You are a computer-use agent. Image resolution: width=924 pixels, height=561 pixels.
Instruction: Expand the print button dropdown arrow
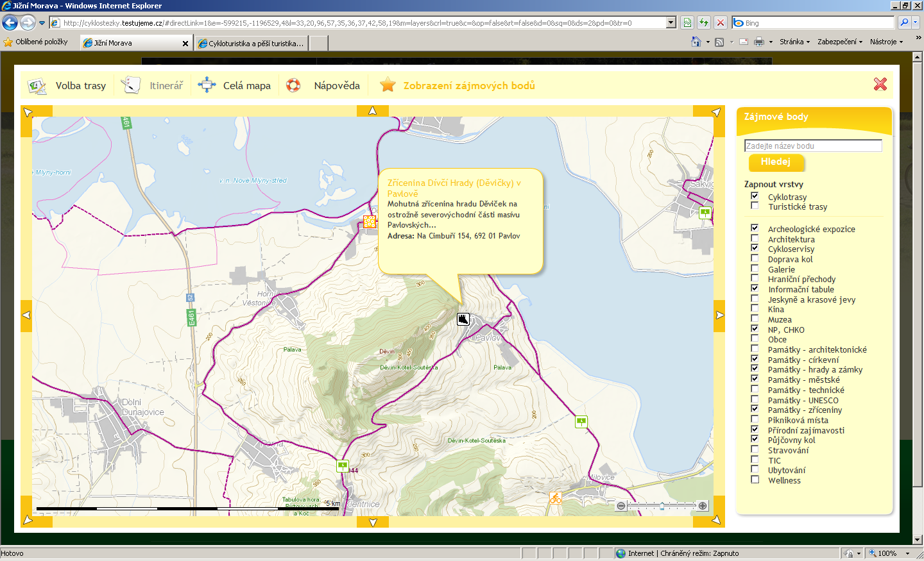click(771, 42)
